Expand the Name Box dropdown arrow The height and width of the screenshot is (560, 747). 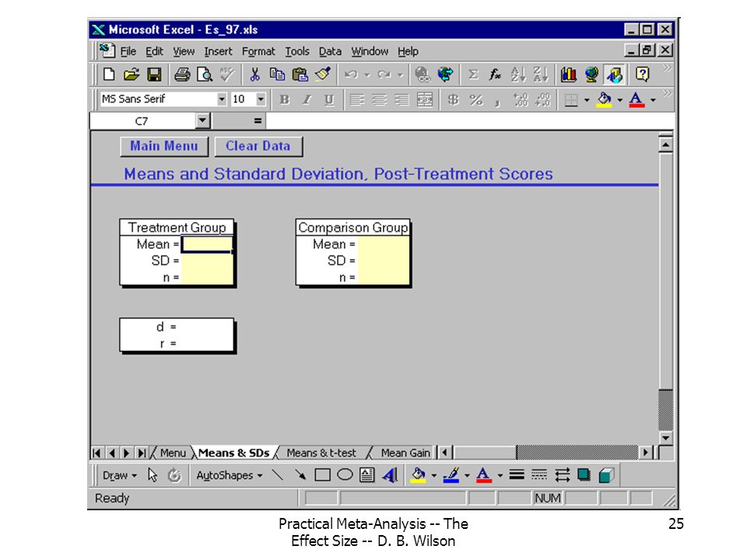coord(202,121)
